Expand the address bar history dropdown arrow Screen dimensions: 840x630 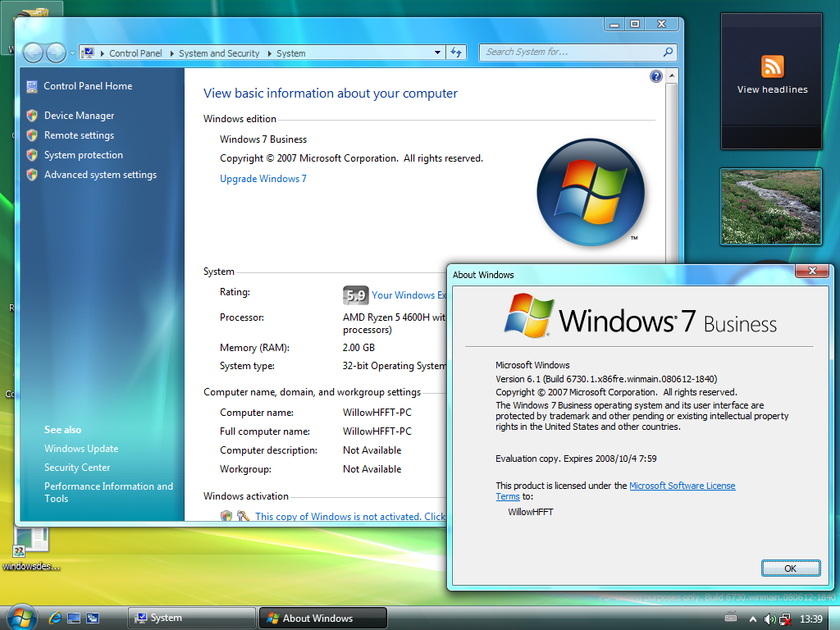click(438, 52)
